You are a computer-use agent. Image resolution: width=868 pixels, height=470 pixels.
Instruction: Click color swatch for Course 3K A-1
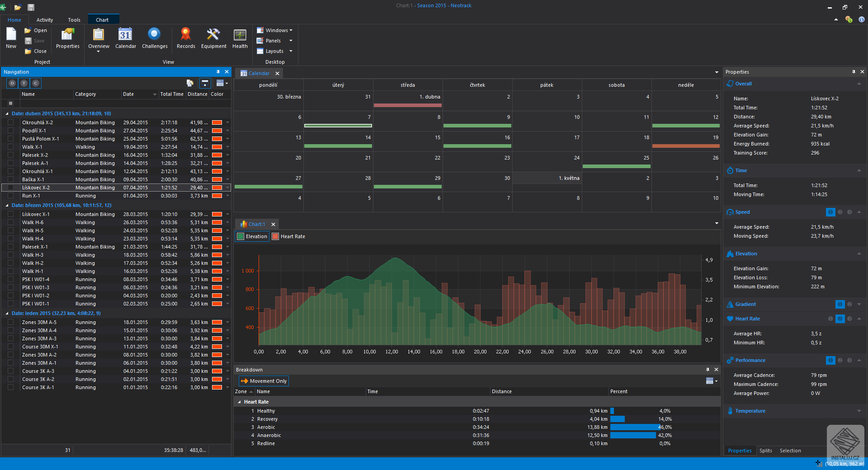217,387
